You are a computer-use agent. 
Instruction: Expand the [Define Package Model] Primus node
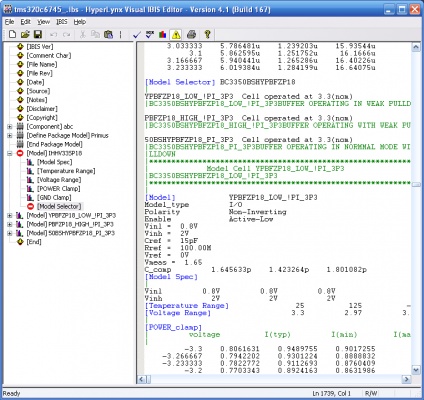[x=10, y=135]
